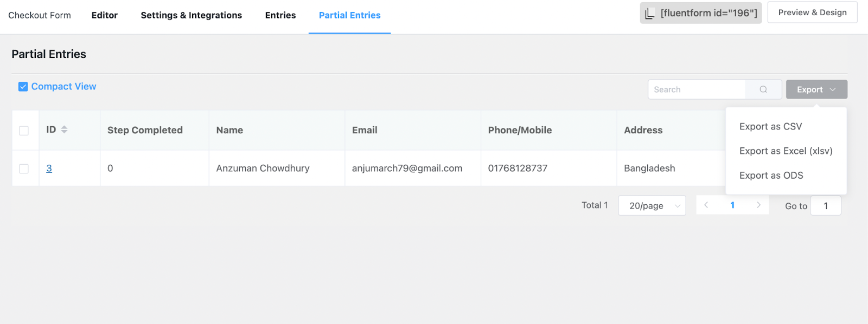This screenshot has height=324, width=868.
Task: Select all entries with header checkbox
Action: coord(24,131)
